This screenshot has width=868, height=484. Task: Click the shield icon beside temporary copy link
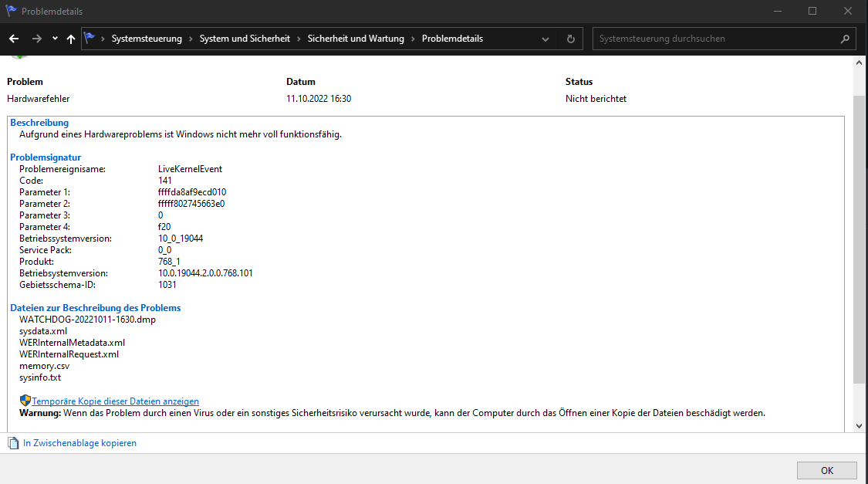coord(25,401)
